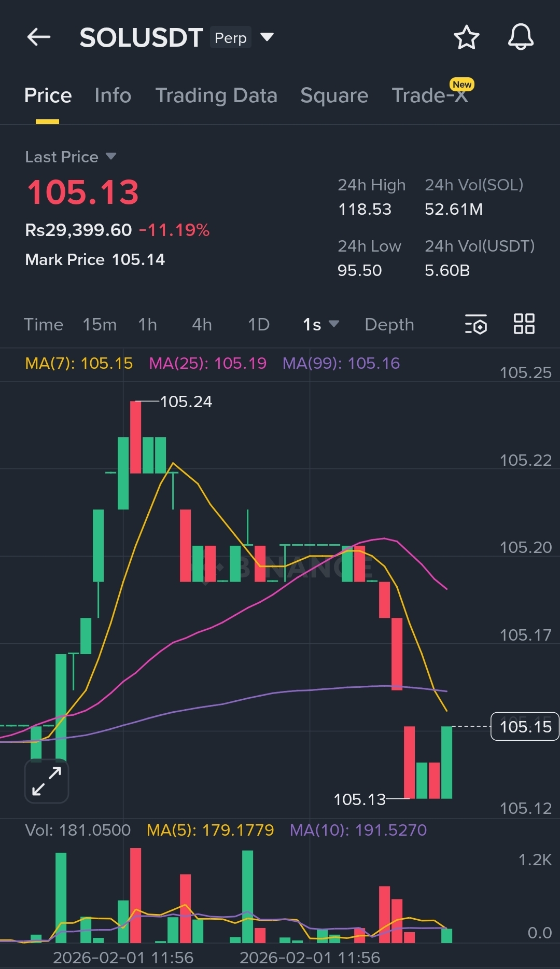This screenshot has height=969, width=560.
Task: Select the 15m chart interval
Action: (x=100, y=325)
